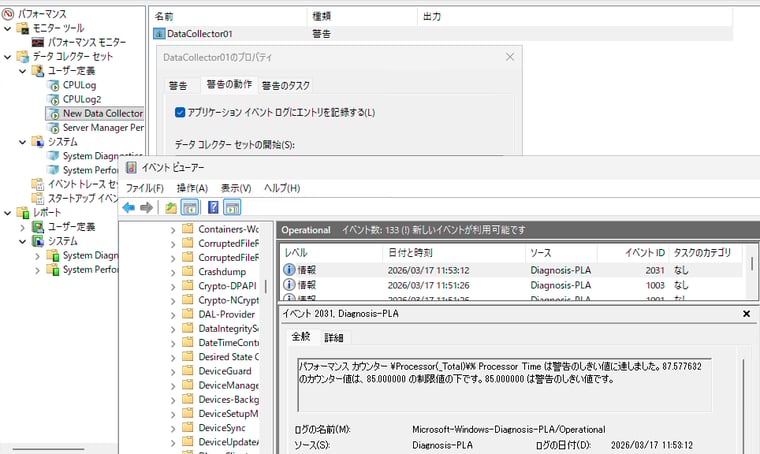Click the 名前 column header in Performance window

[x=230, y=16]
